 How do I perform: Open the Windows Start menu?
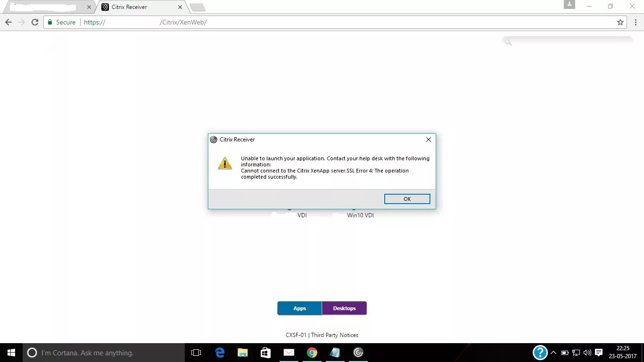pyautogui.click(x=11, y=353)
